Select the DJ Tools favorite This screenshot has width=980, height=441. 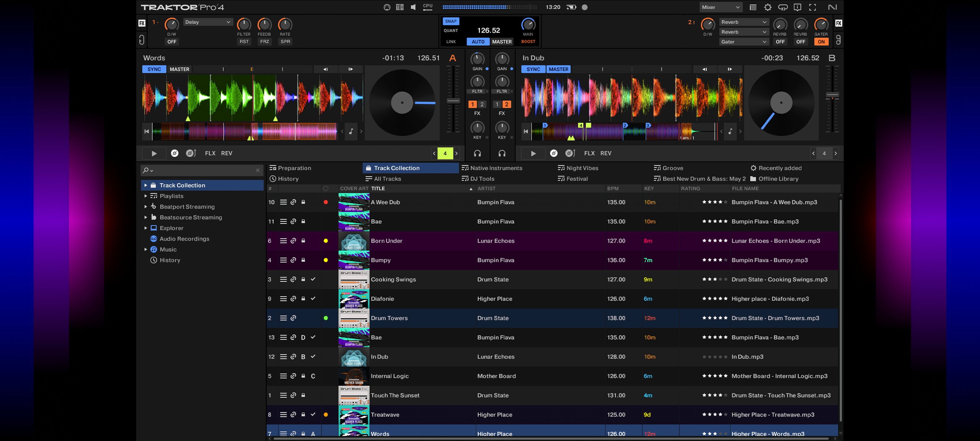tap(478, 179)
